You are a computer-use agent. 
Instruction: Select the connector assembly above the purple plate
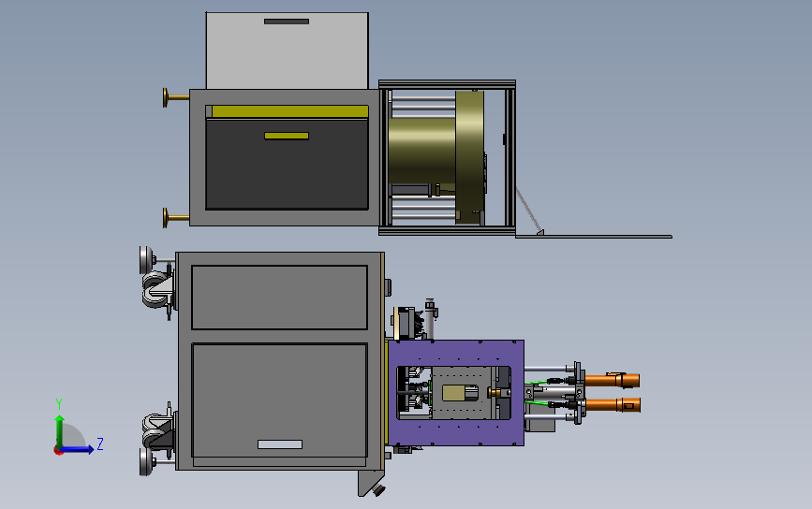tap(414, 321)
